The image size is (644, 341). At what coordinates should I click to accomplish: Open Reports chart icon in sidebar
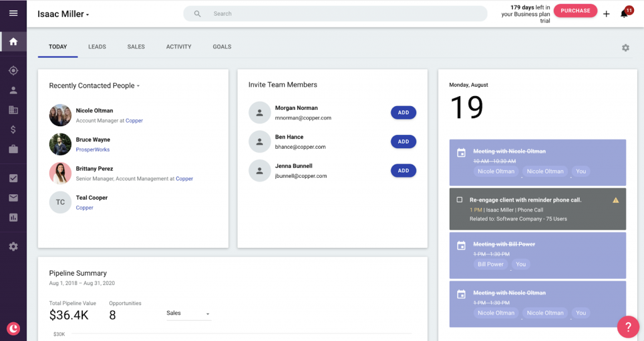coord(13,217)
